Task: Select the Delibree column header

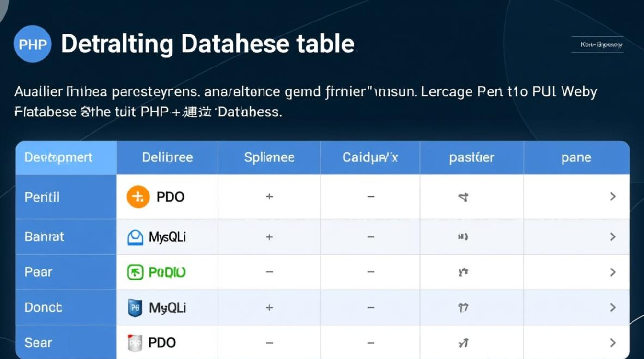Action: click(x=167, y=157)
